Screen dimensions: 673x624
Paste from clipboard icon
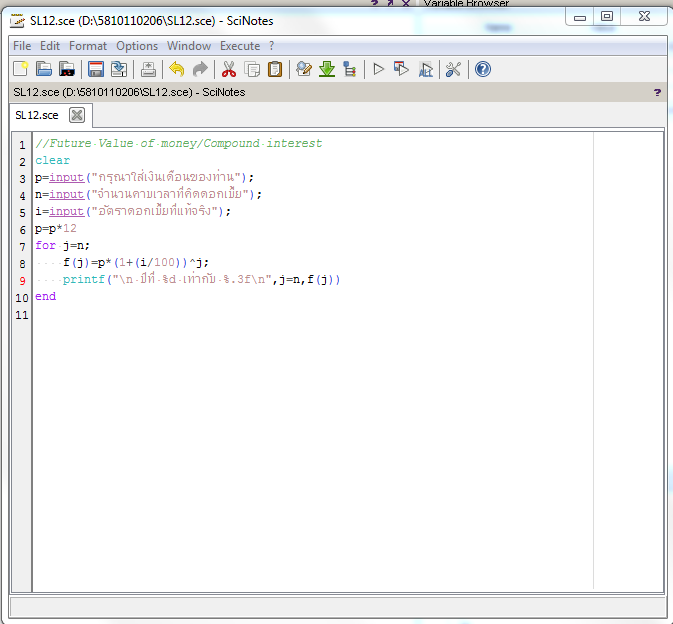pos(275,69)
